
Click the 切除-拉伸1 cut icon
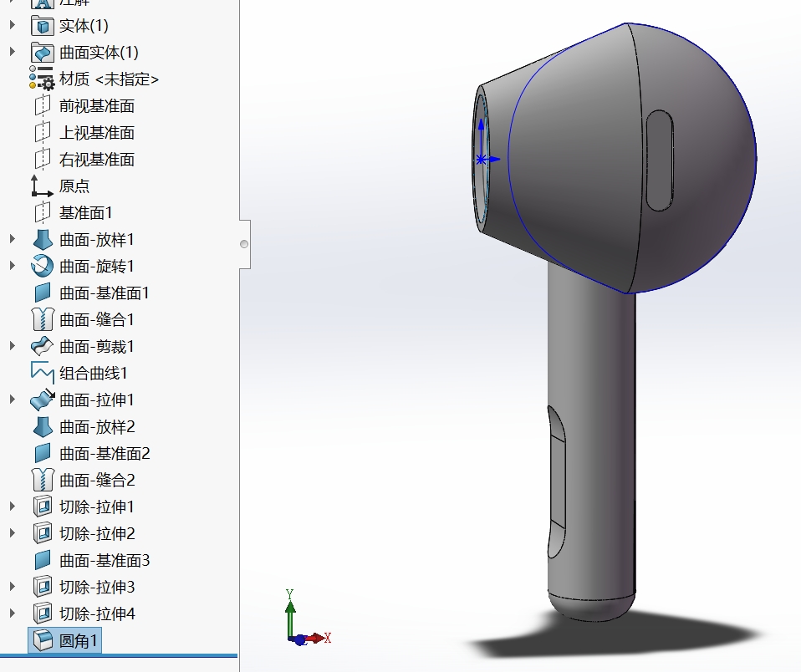coord(43,507)
